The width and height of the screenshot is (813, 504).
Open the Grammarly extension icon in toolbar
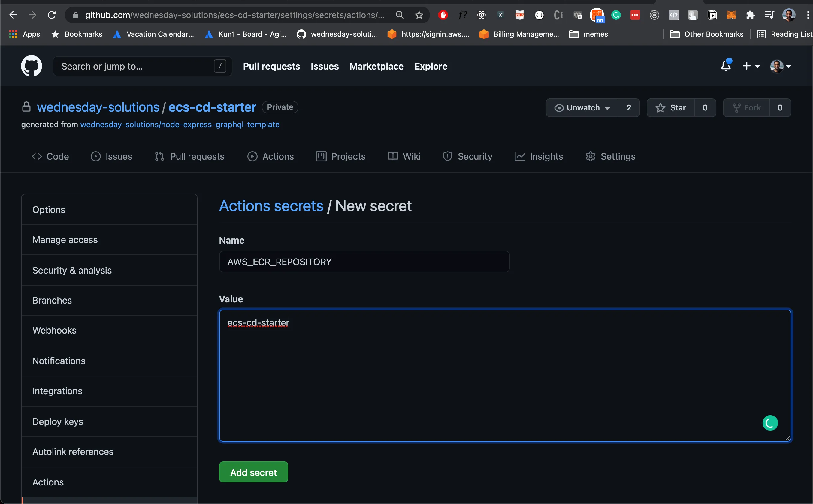616,15
